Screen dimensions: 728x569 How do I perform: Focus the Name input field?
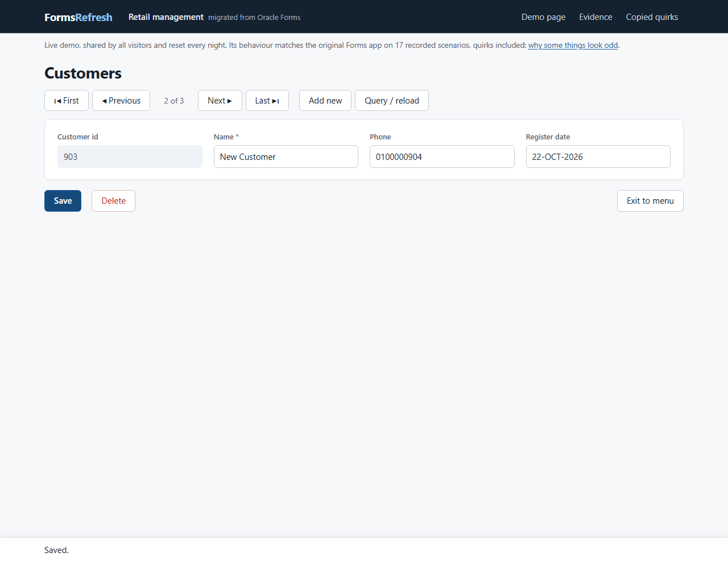click(286, 156)
